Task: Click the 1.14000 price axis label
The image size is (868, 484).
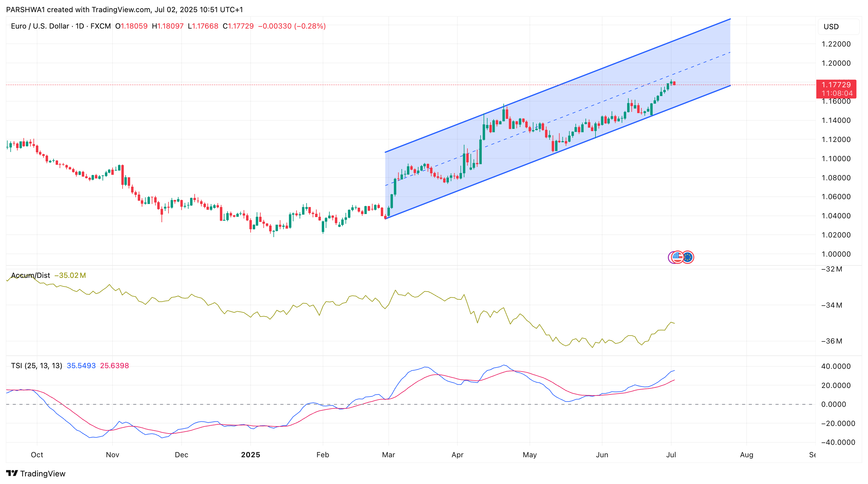Action: tap(836, 120)
